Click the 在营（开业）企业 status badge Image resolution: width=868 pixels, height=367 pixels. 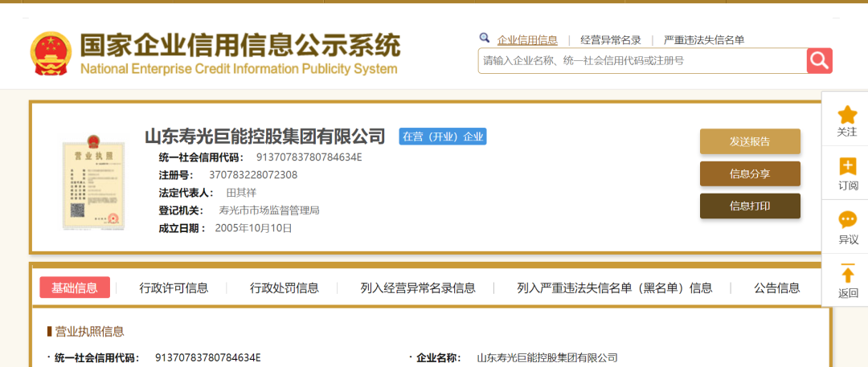pos(443,137)
